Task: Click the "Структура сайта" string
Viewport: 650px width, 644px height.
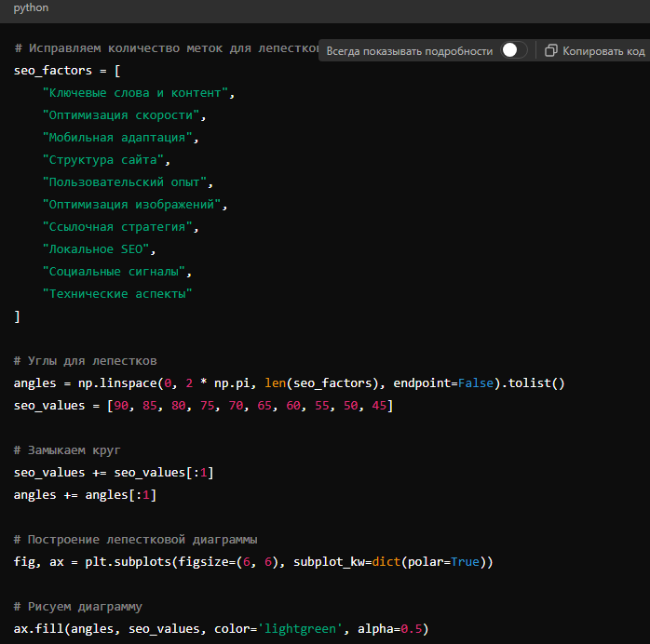Action: 104,160
